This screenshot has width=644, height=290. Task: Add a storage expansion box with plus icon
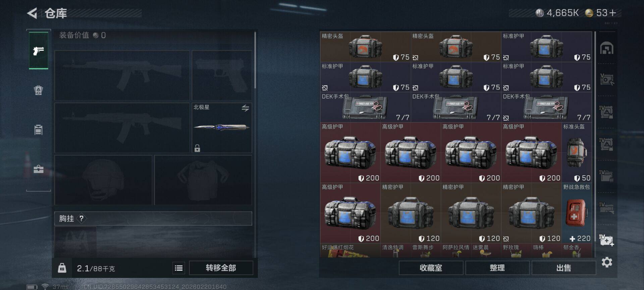point(607,240)
